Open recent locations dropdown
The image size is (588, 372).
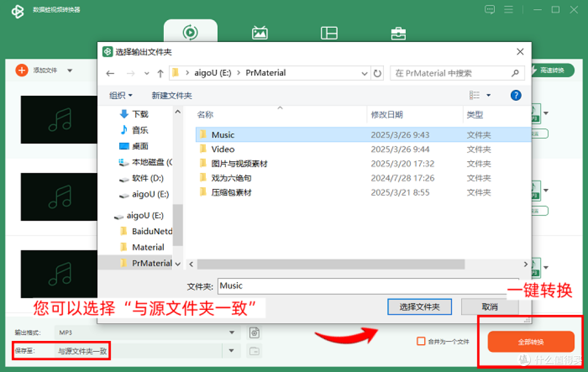tap(146, 74)
